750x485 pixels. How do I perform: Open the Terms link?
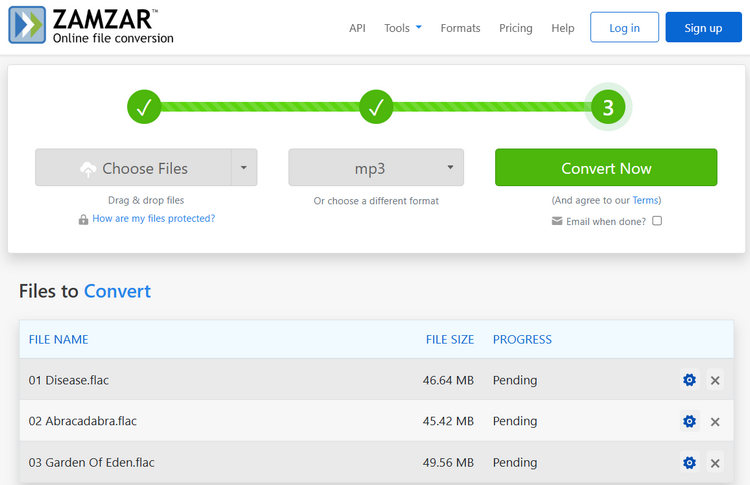645,200
